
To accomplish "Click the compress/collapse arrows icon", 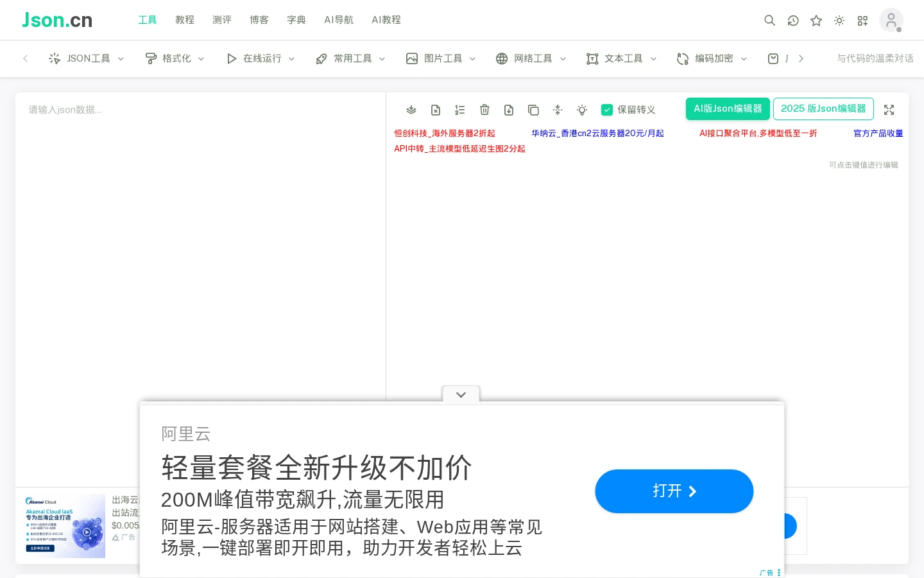I will tap(558, 110).
